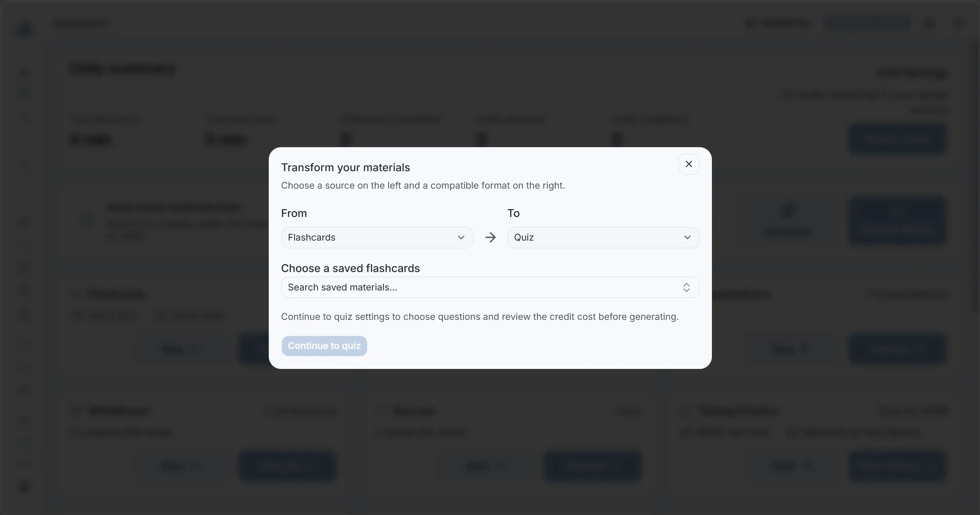Click the chevron inside the Quiz dropdown

click(687, 238)
